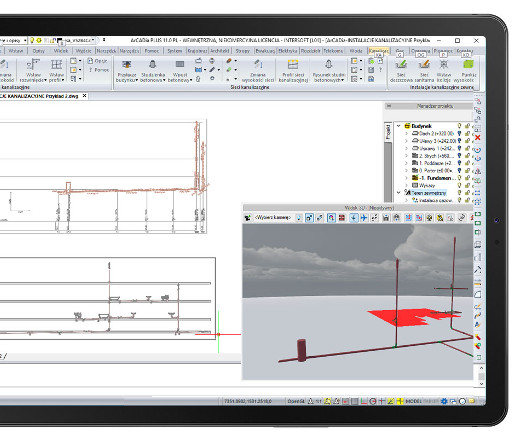Screen dimensions: 520x441
Task: Click the red X icon in right toolbar
Action: point(478,138)
